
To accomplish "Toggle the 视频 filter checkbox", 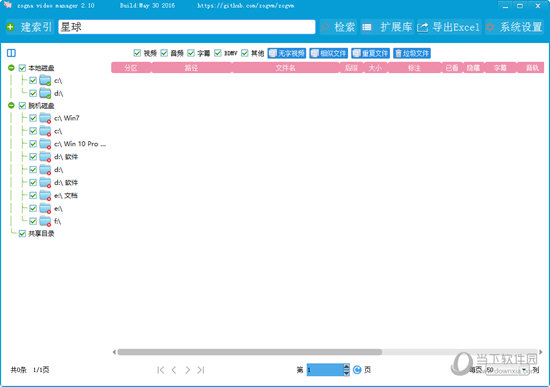I will coord(137,53).
